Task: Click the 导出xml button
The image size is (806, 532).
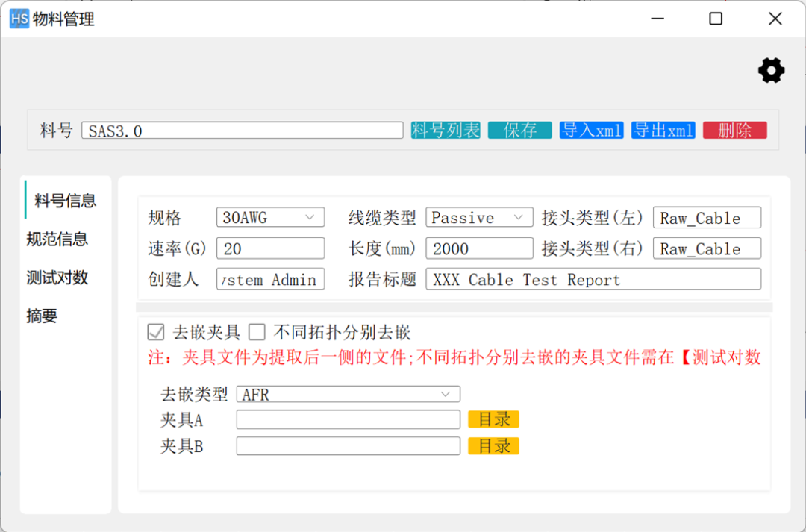Action: (x=663, y=131)
